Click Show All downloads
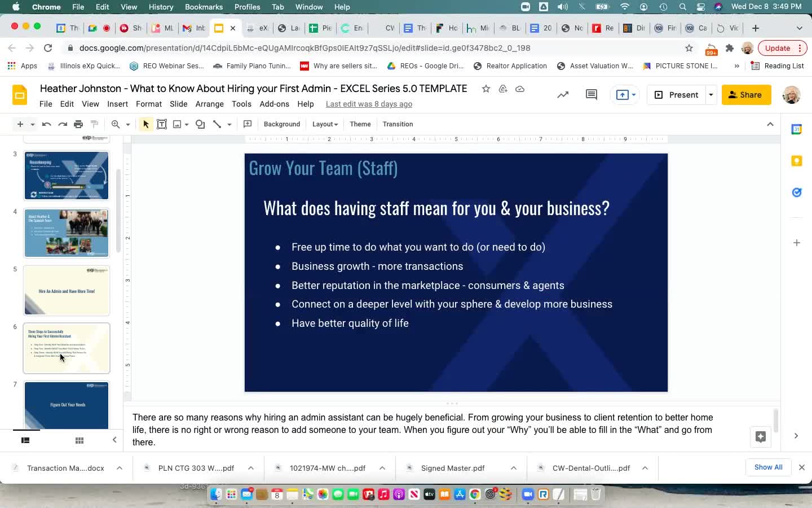Image resolution: width=812 pixels, height=508 pixels. 768,467
